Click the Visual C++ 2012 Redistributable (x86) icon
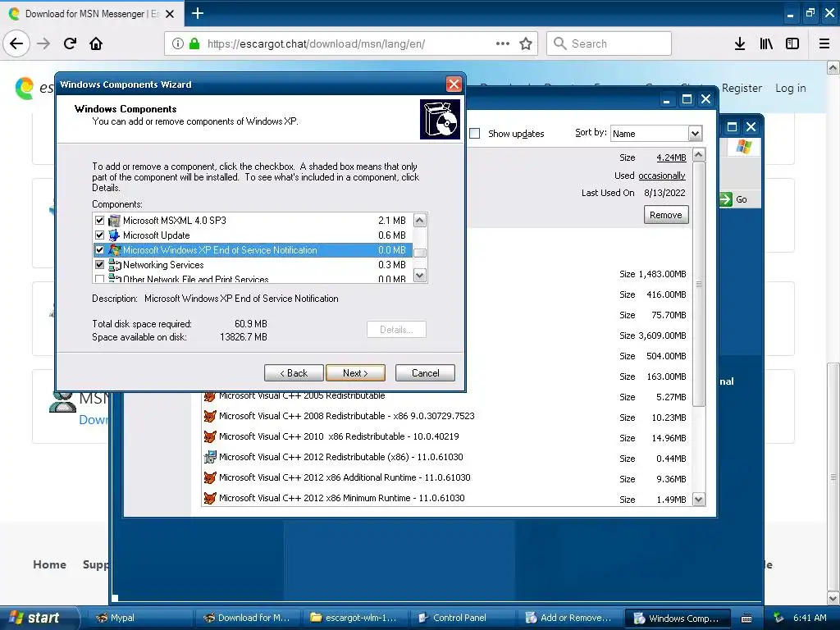 tap(210, 457)
